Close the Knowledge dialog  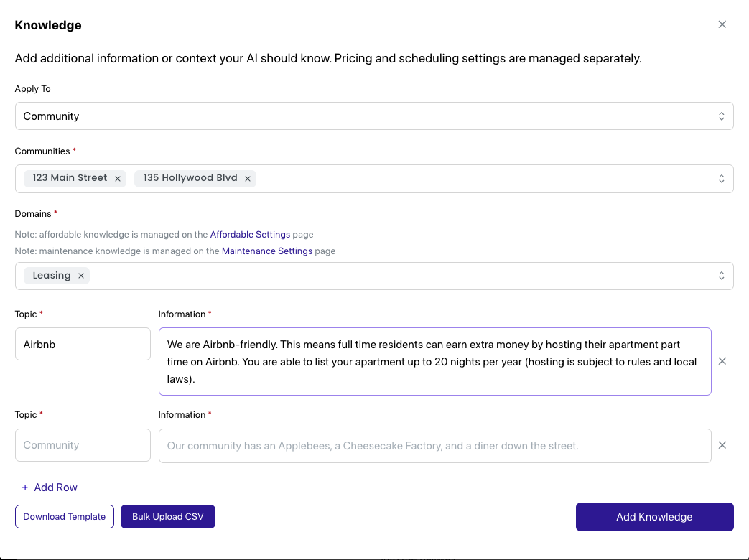pos(722,24)
